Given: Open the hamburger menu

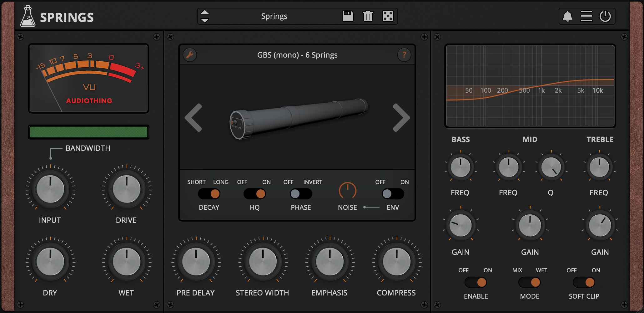Looking at the screenshot, I should [x=586, y=16].
